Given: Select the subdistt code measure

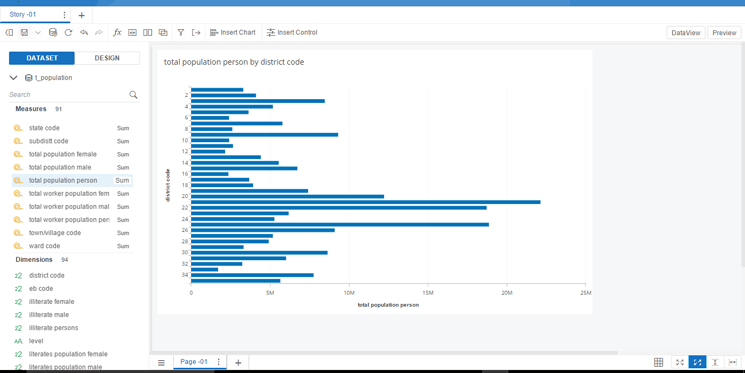Looking at the screenshot, I should point(48,141).
